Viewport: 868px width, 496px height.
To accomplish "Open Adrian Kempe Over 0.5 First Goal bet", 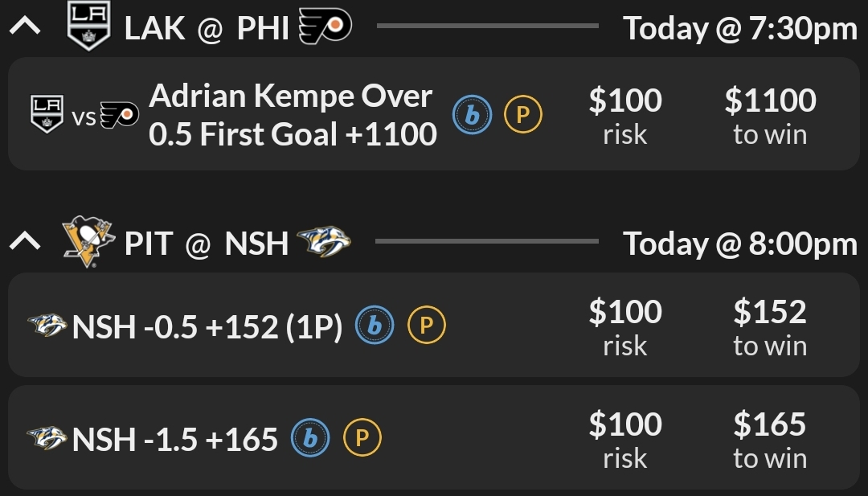I will tap(293, 115).
